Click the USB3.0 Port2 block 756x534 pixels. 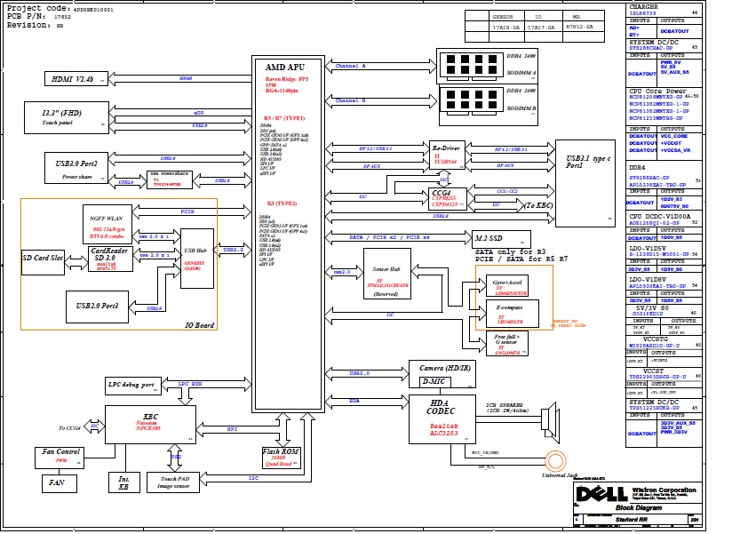tap(76, 168)
